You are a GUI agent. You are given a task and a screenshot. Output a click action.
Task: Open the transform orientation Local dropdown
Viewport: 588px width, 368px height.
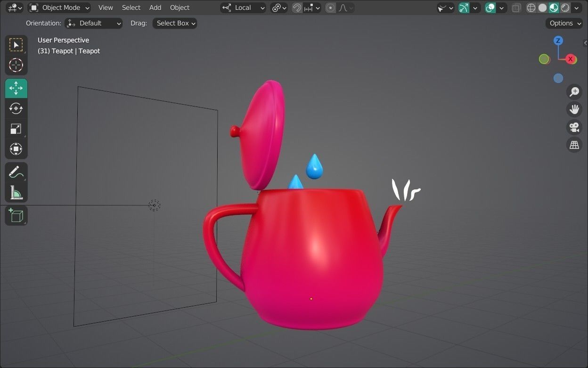click(243, 8)
